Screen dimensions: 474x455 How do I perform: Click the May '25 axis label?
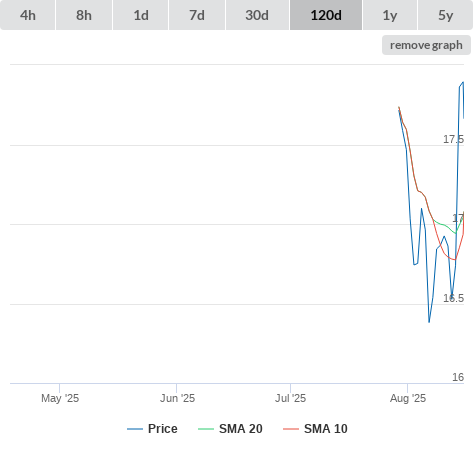tap(60, 398)
